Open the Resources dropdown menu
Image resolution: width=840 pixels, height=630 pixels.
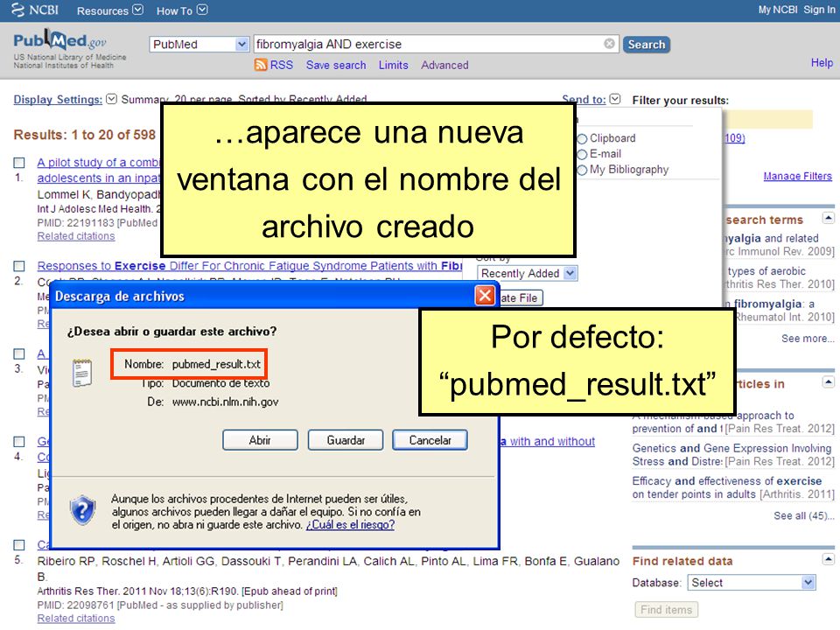[x=110, y=10]
